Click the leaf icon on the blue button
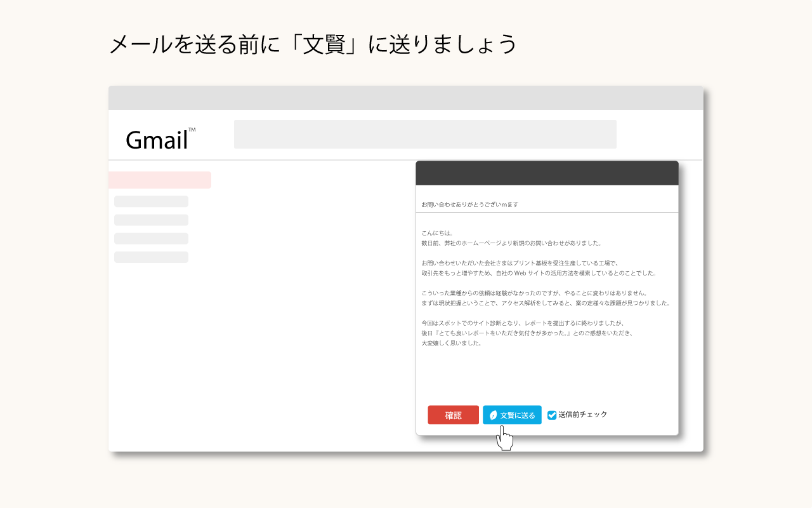Screen dimensions: 812x508 494,415
